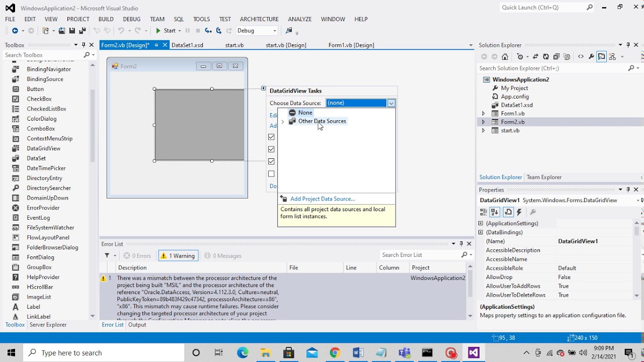Click the Search Toolbox input field
The height and width of the screenshot is (362, 644).
[x=43, y=55]
